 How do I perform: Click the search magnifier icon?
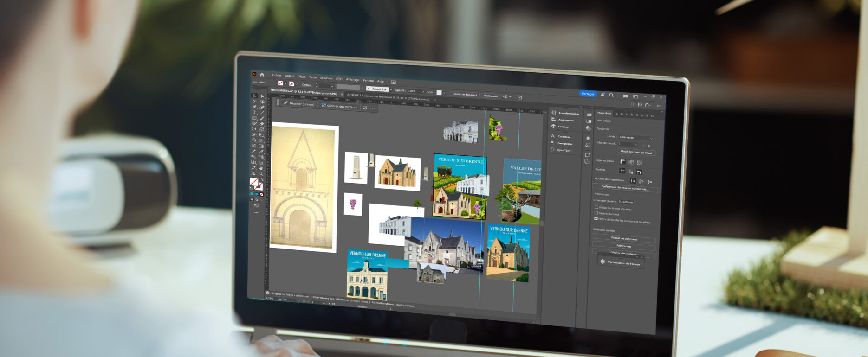click(x=611, y=95)
